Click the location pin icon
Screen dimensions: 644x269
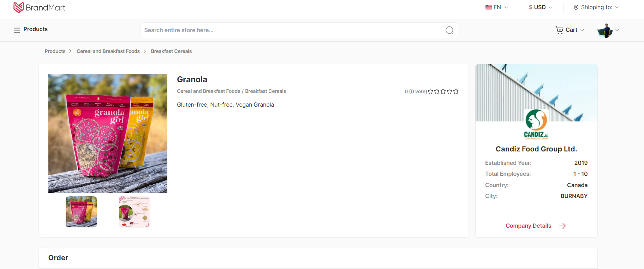(x=576, y=7)
